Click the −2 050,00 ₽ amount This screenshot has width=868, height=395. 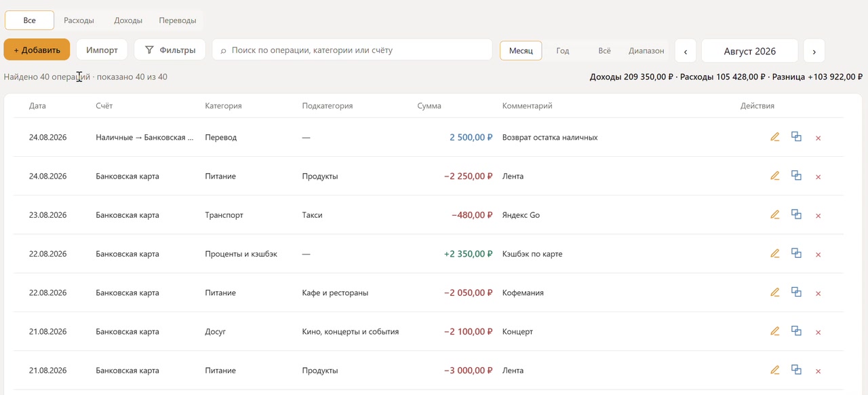(468, 293)
